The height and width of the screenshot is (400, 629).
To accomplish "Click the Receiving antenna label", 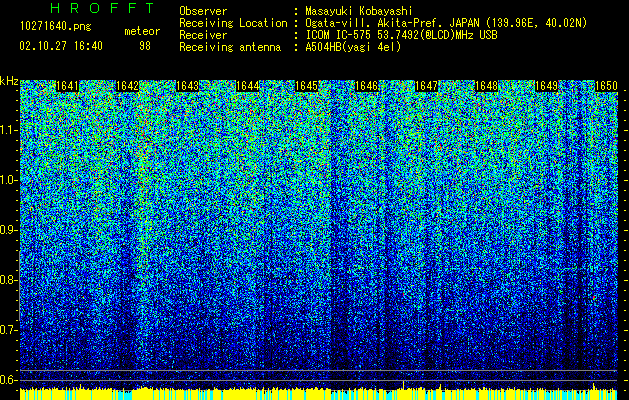I will (x=230, y=47).
